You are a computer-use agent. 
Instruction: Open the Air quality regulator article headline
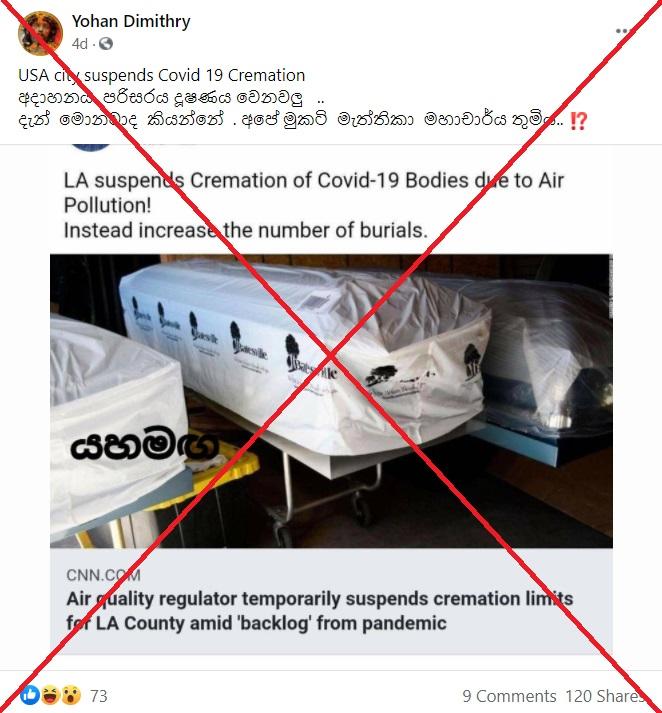coord(320,611)
